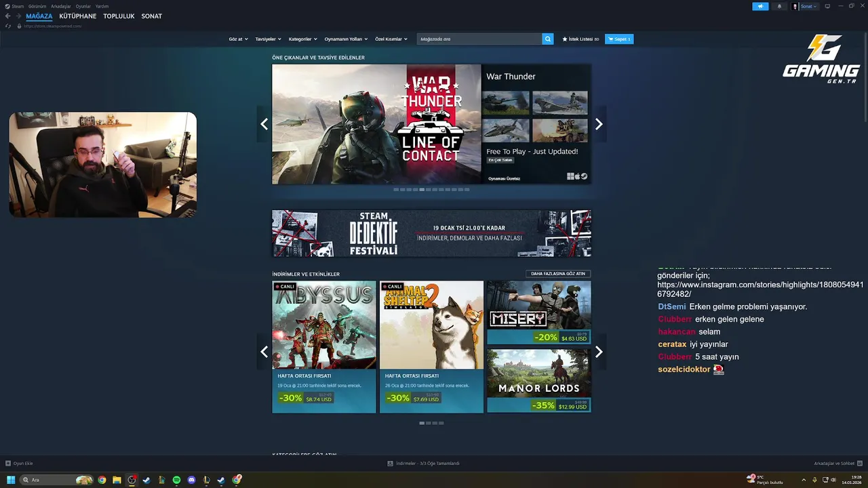Image resolution: width=868 pixels, height=488 pixels.
Task: Open the Manor Lords deal card
Action: click(x=538, y=381)
